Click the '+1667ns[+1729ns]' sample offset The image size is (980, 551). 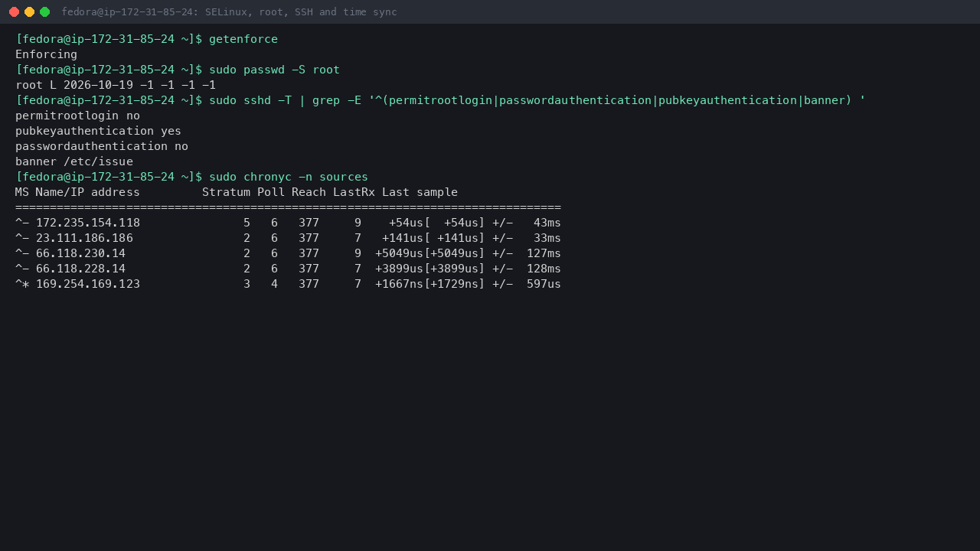(430, 284)
